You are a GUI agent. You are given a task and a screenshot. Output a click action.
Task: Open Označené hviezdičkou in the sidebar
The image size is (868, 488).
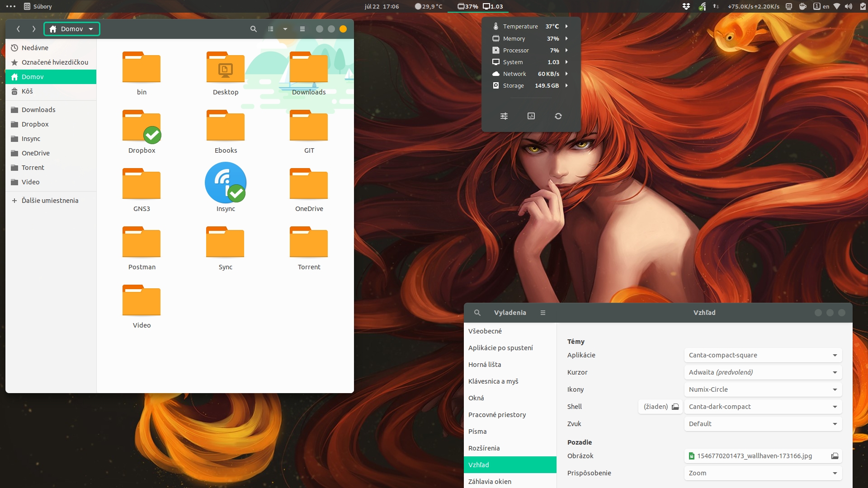51,62
